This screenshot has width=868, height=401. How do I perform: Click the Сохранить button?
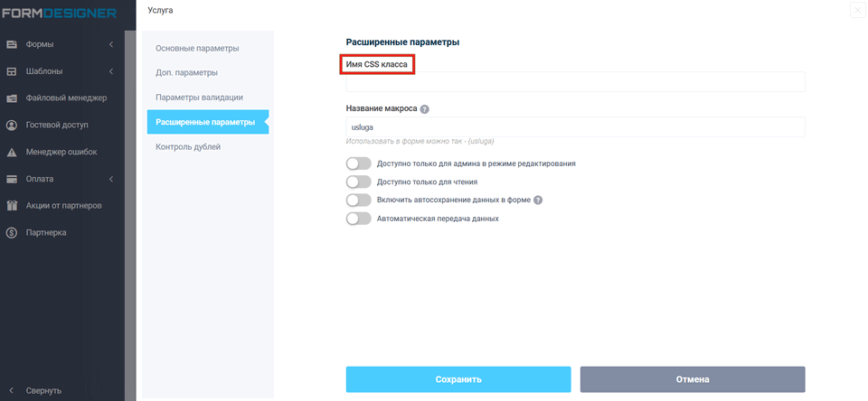coord(458,379)
